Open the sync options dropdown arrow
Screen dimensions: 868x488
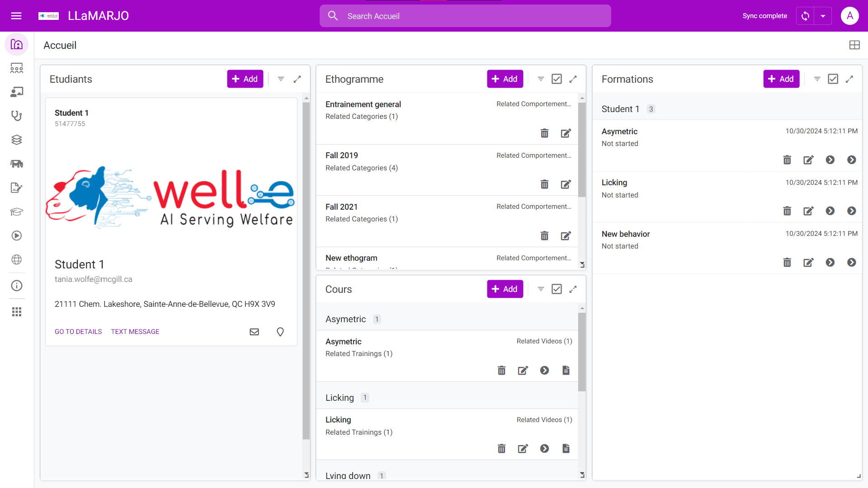[823, 16]
